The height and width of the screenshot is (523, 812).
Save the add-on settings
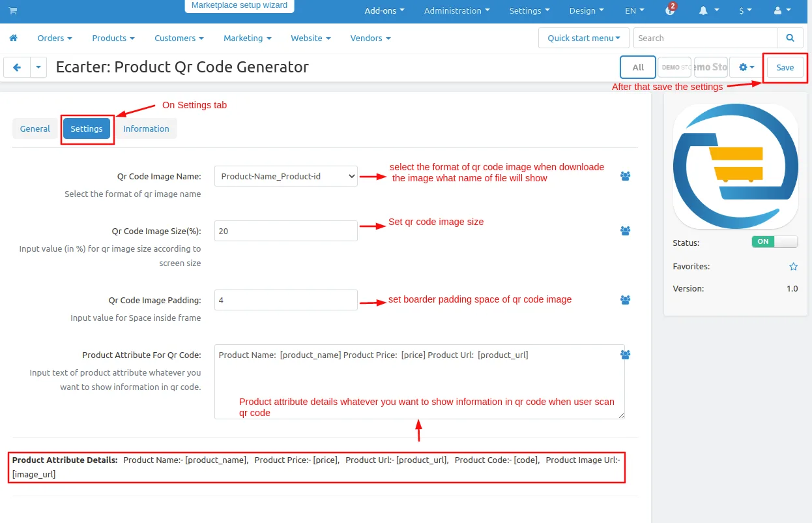785,67
